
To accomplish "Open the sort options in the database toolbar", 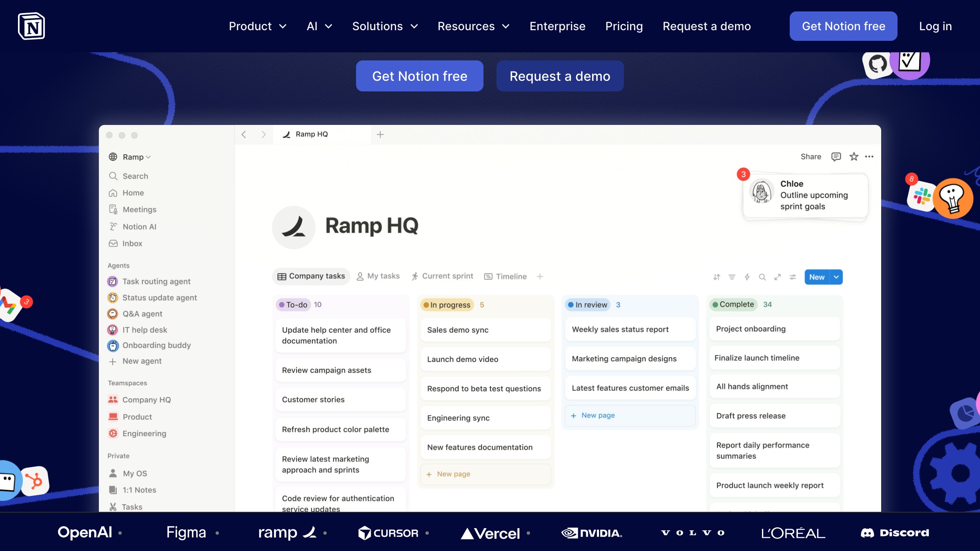I will (x=716, y=277).
